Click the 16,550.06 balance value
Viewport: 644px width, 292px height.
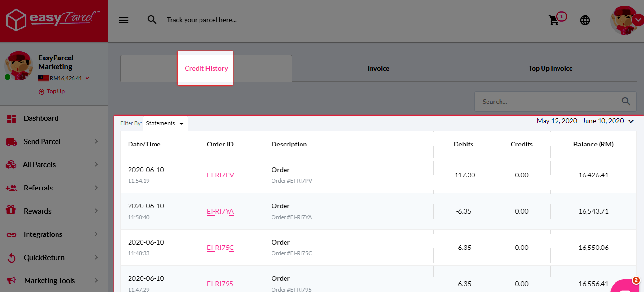(x=593, y=248)
